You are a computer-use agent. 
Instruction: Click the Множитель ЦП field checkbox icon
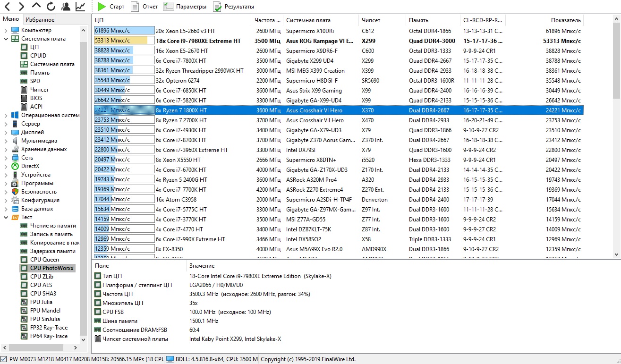click(98, 303)
